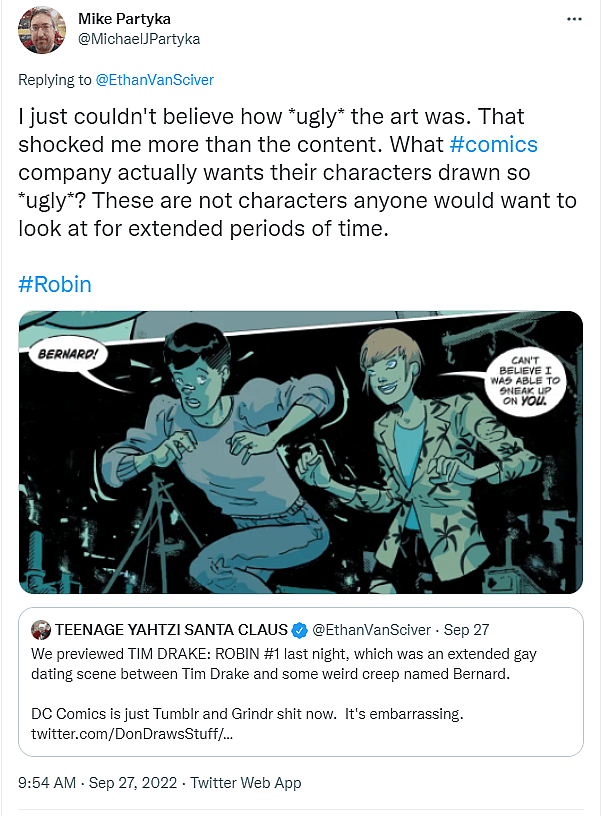Open @EthanVanSciver mention in reply line
The height and width of the screenshot is (816, 604).
click(154, 79)
